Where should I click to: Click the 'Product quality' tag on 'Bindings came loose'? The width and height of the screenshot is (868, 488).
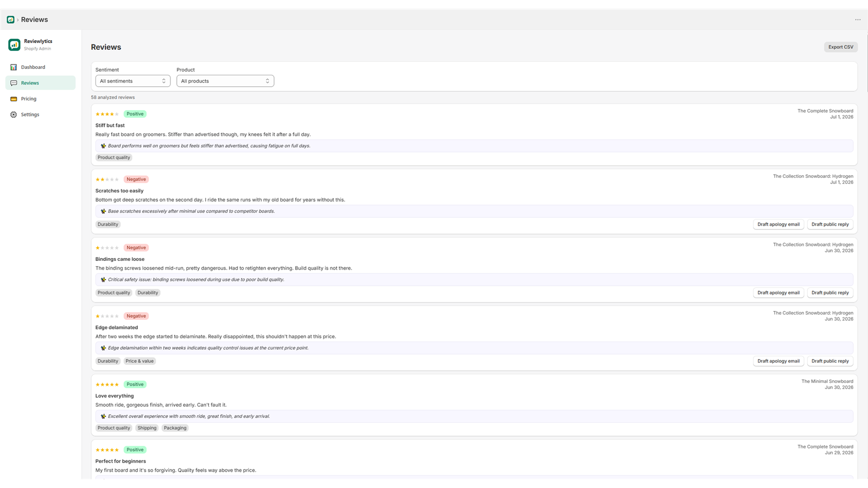tap(114, 293)
